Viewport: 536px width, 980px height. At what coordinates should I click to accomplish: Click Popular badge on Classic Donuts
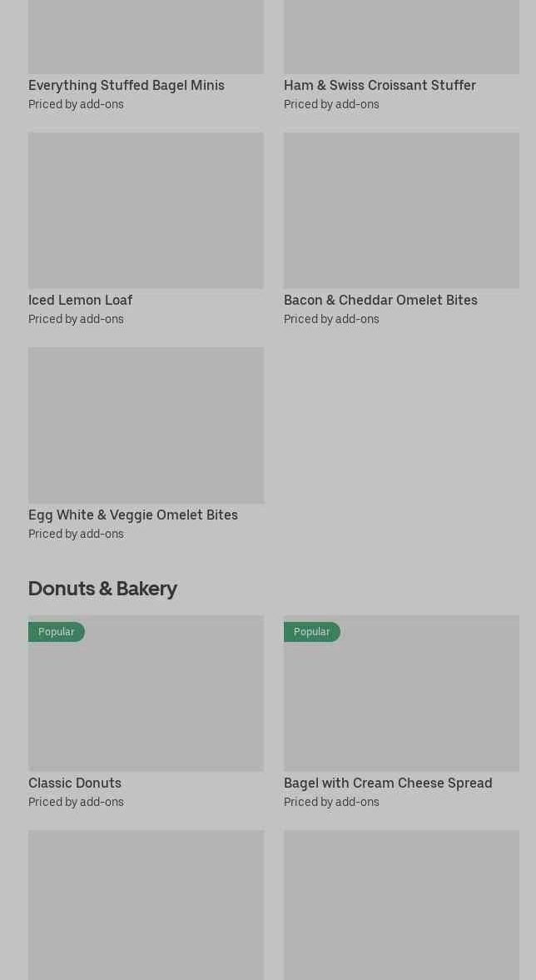[57, 632]
